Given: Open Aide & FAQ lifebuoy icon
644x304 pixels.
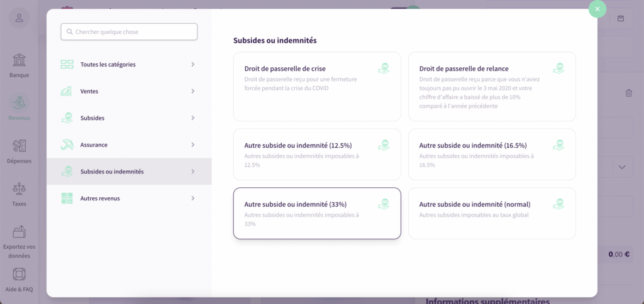Looking at the screenshot, I should click(19, 274).
